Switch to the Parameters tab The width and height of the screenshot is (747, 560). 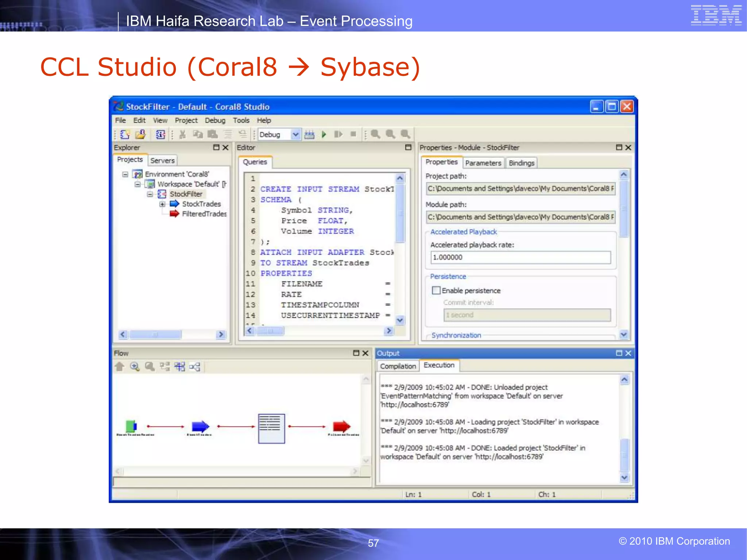483,163
